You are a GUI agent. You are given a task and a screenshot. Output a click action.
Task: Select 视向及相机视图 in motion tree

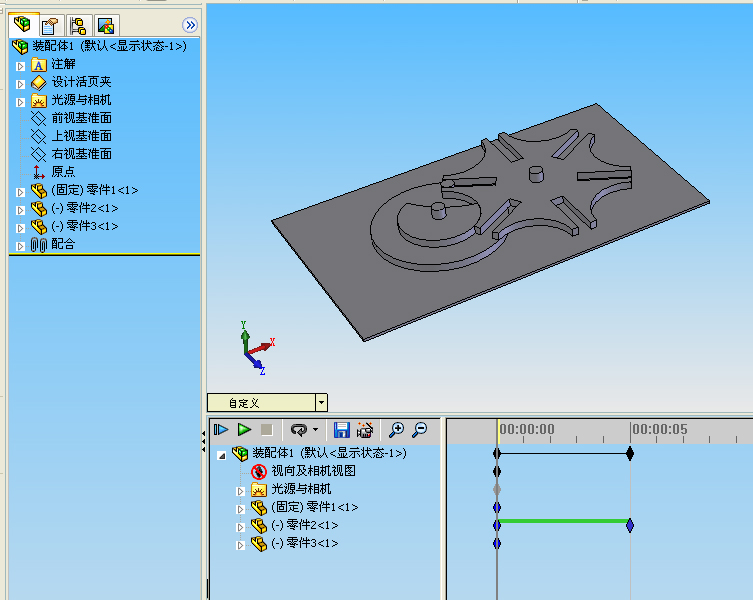click(313, 471)
